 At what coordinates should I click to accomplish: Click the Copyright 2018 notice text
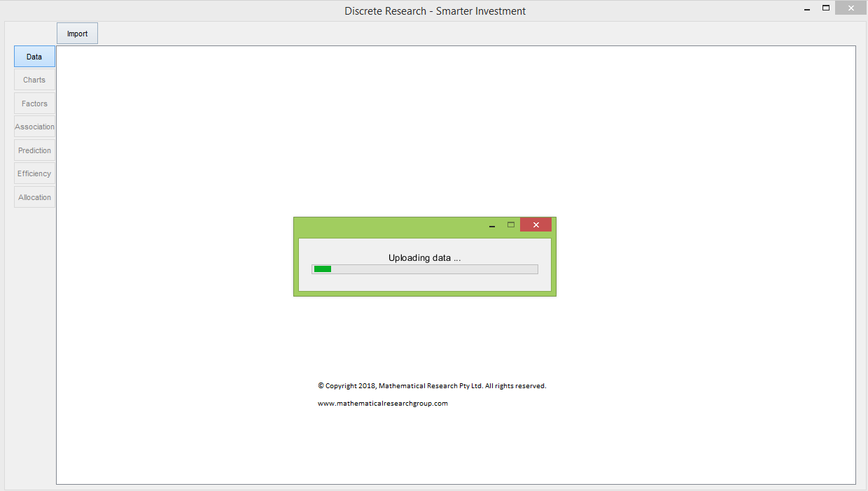coord(432,386)
